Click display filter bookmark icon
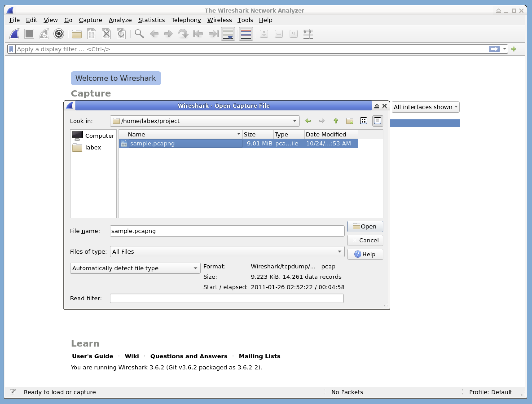 [11, 49]
